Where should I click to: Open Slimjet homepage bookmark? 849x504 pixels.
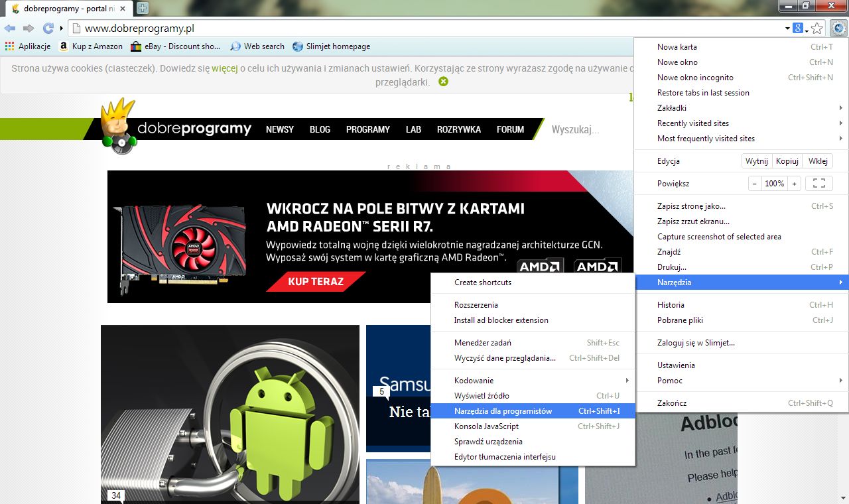coord(331,46)
